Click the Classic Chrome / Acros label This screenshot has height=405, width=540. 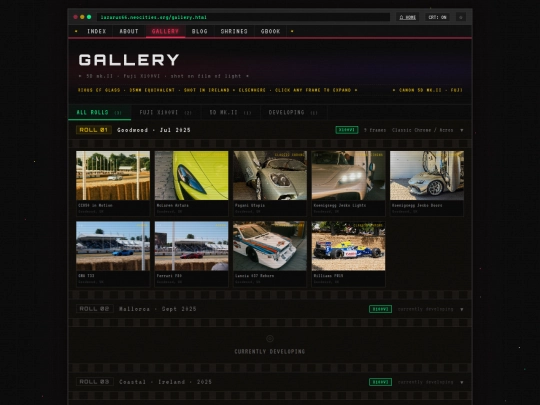423,130
